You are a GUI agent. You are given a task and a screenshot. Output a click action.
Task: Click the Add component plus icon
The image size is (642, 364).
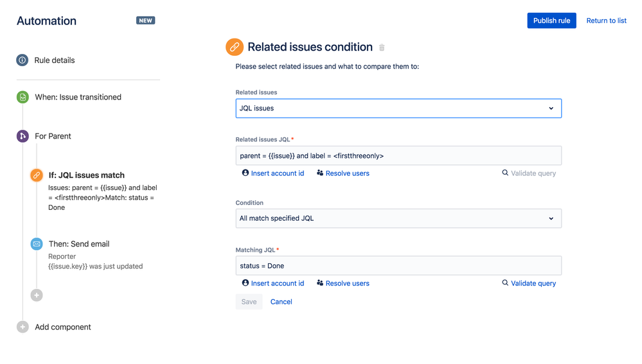(22, 327)
